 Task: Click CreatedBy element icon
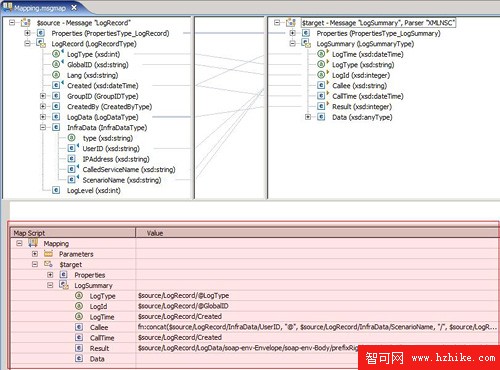coord(56,106)
